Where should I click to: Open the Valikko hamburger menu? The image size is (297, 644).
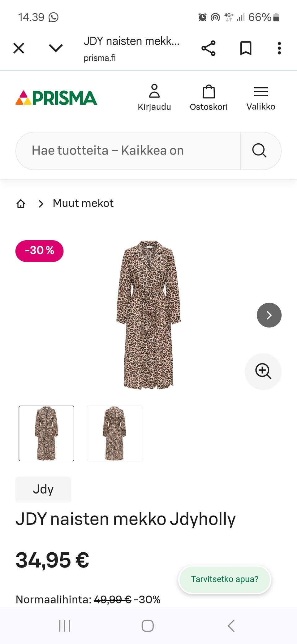260,98
